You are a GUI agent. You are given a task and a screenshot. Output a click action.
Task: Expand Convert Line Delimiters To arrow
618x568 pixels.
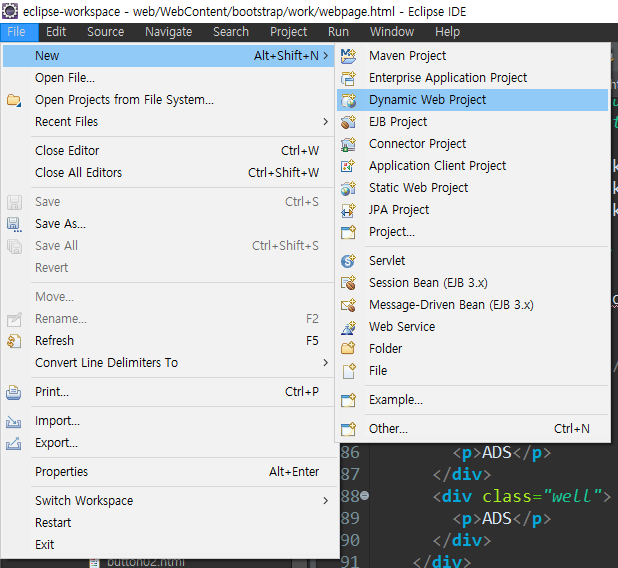[x=326, y=363]
